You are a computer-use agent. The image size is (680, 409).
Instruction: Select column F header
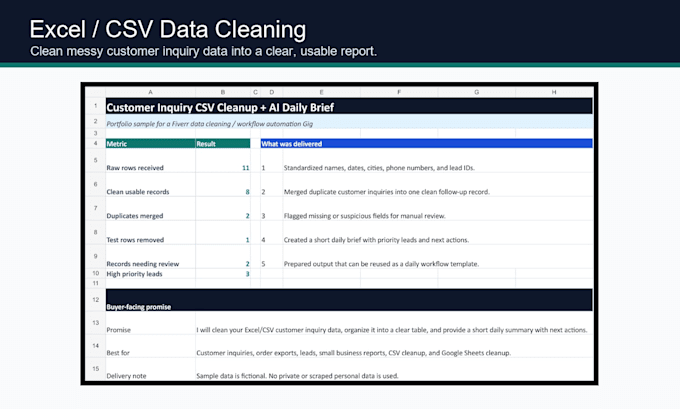click(399, 92)
